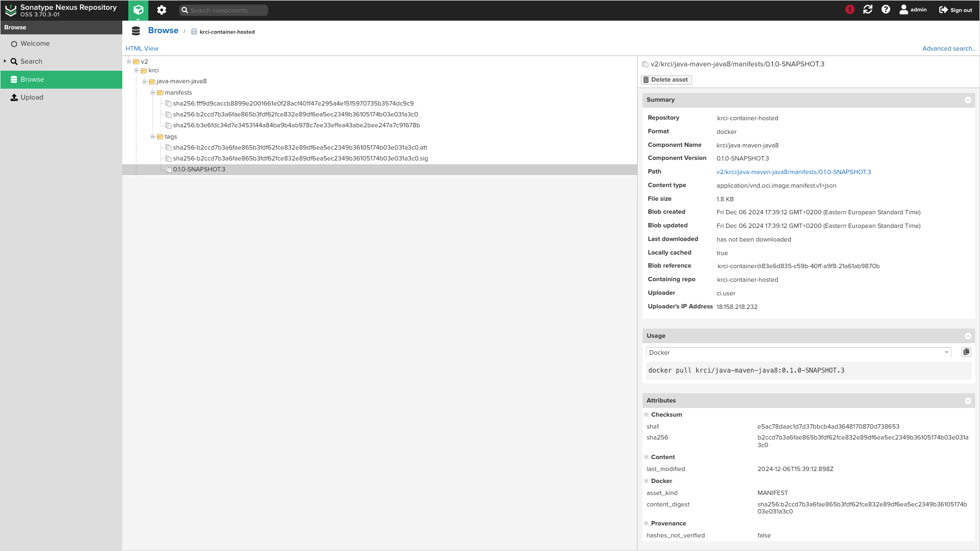Click the admin user profile icon

click(x=903, y=9)
